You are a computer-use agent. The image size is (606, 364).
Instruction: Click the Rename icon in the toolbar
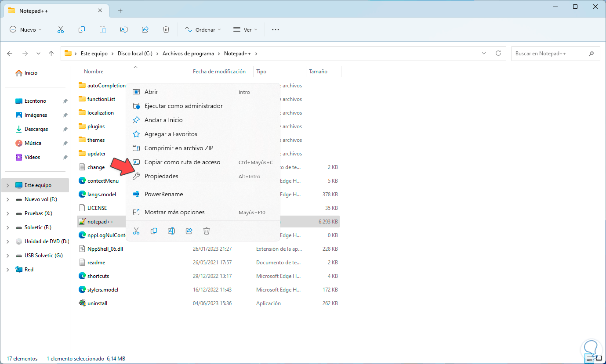pos(124,29)
